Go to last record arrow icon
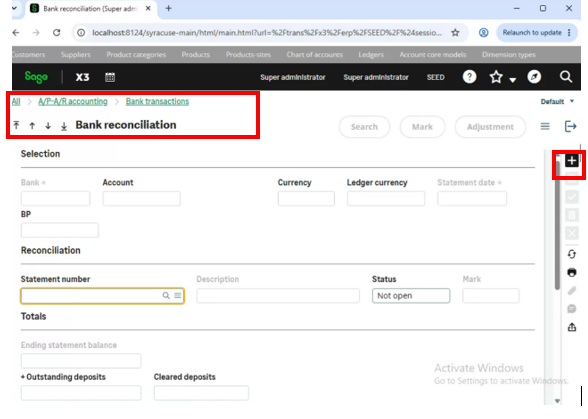Viewport: 588px width, 419px height. point(64,126)
